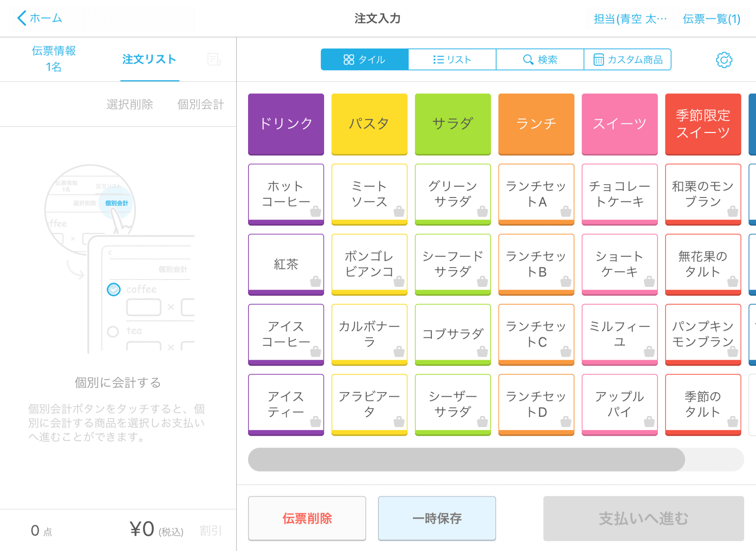This screenshot has height=551, width=756.
Task: Choose the red 季節限定スイーツ category
Action: click(703, 124)
